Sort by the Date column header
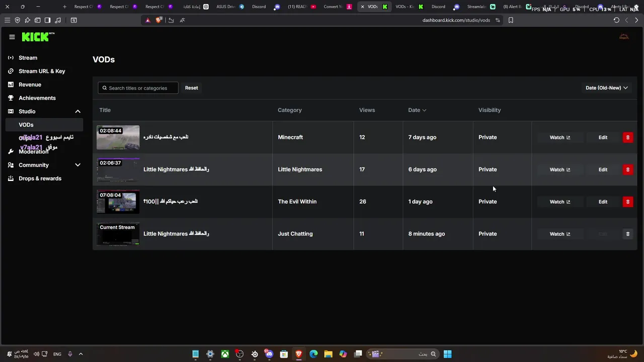 pyautogui.click(x=417, y=110)
